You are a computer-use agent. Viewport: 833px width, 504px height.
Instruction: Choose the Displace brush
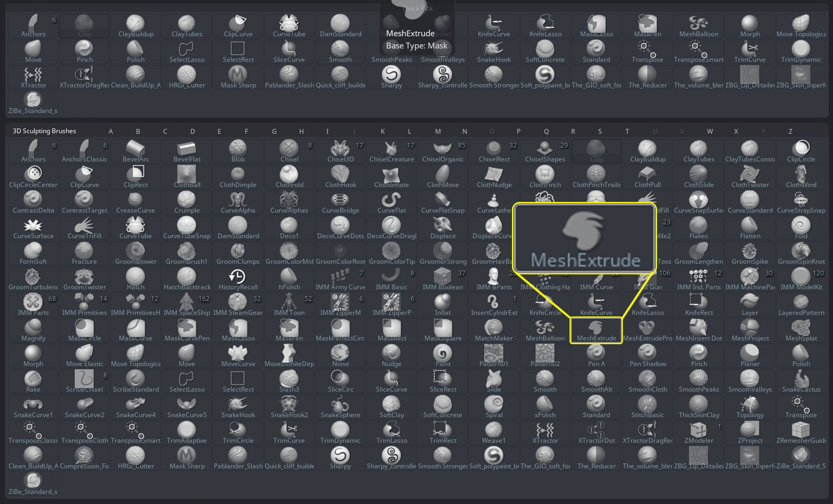click(443, 229)
